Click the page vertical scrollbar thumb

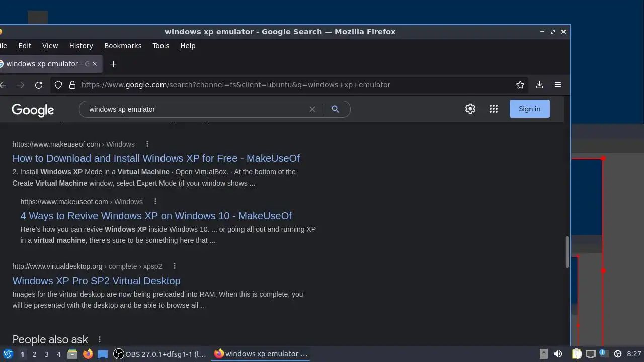(567, 251)
